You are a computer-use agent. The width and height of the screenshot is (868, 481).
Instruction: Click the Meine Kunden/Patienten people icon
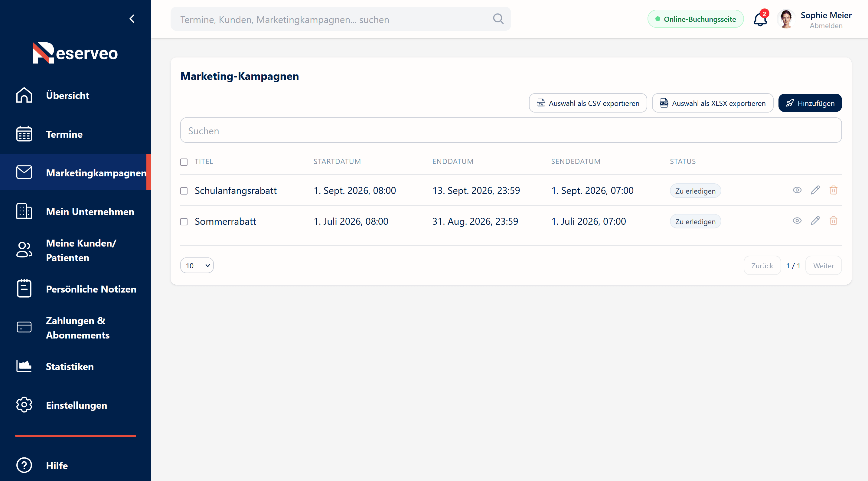point(24,250)
